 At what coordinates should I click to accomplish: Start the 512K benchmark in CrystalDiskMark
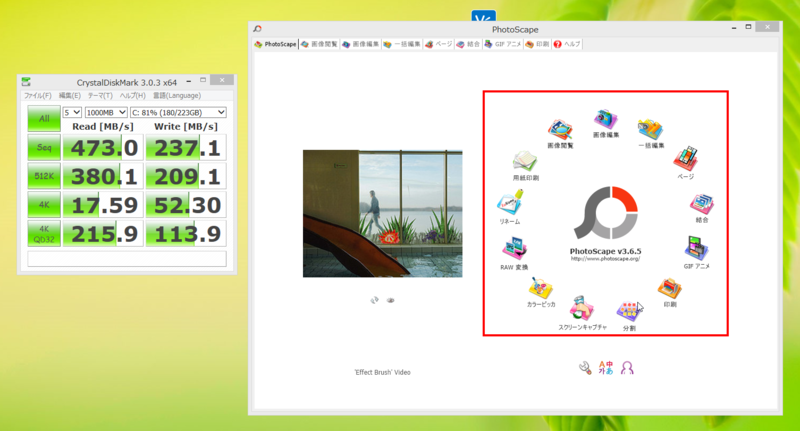point(44,176)
